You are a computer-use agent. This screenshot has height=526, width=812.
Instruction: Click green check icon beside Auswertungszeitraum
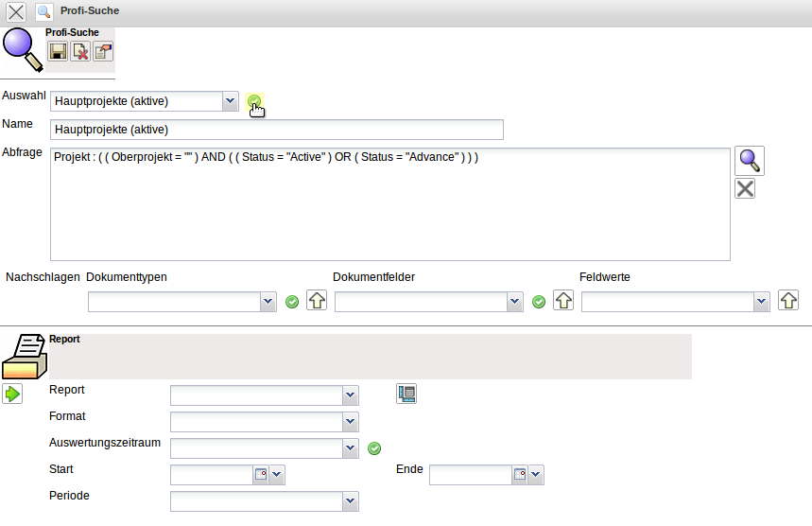pyautogui.click(x=373, y=448)
